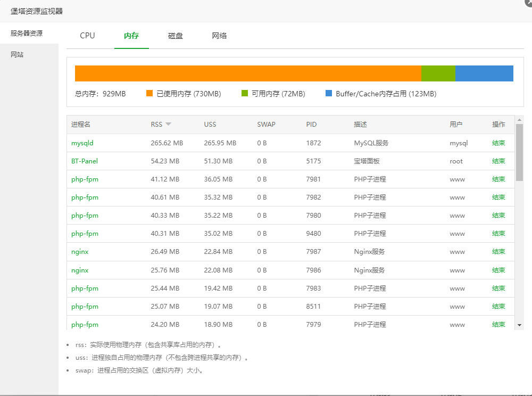Click the process table scrollbar thumb
This screenshot has height=396, width=532.
tap(519, 152)
